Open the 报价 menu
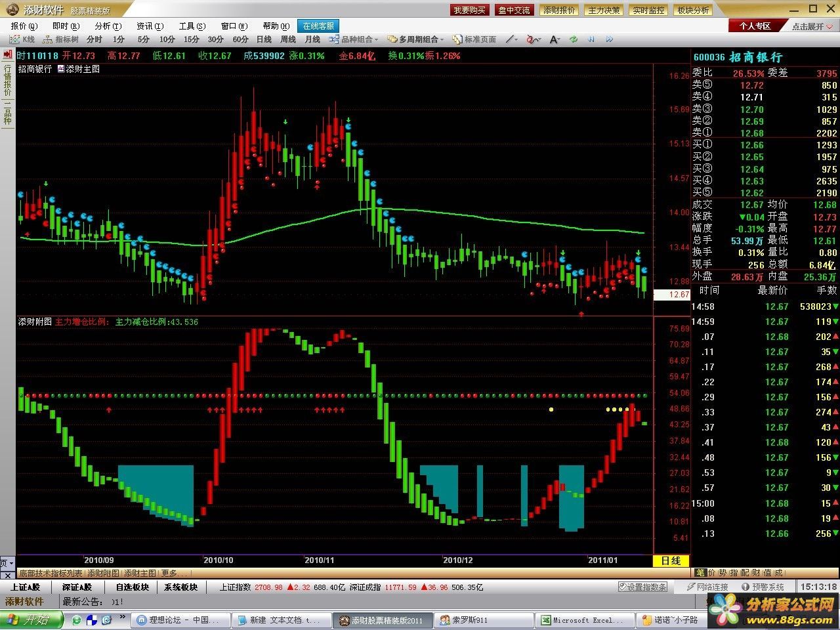The image size is (840, 630). (x=24, y=26)
